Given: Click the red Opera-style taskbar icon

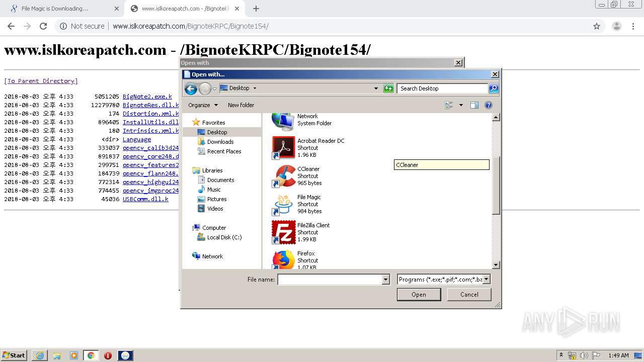Looking at the screenshot, I should (x=108, y=355).
